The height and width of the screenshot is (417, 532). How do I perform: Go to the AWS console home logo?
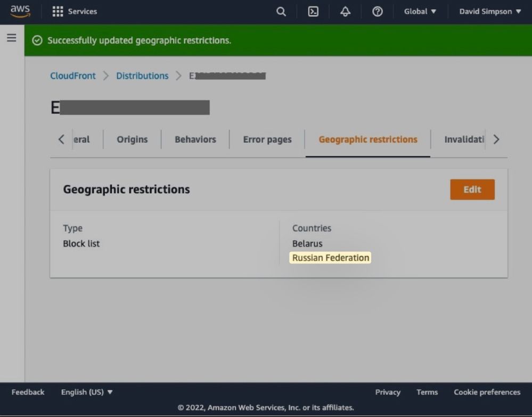(20, 11)
